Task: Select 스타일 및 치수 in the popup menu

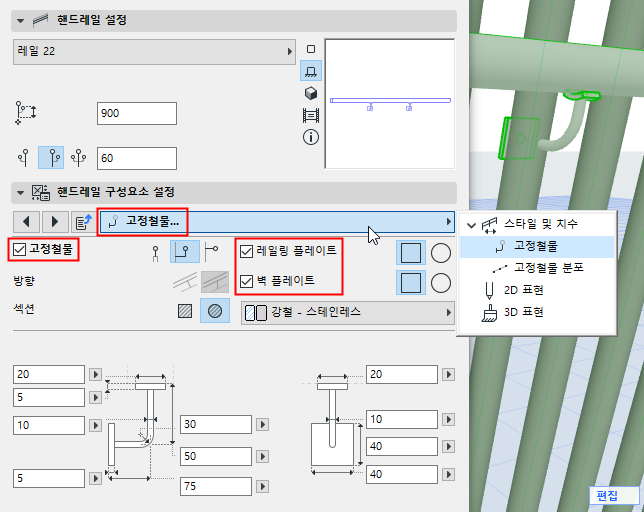Action: click(x=540, y=224)
